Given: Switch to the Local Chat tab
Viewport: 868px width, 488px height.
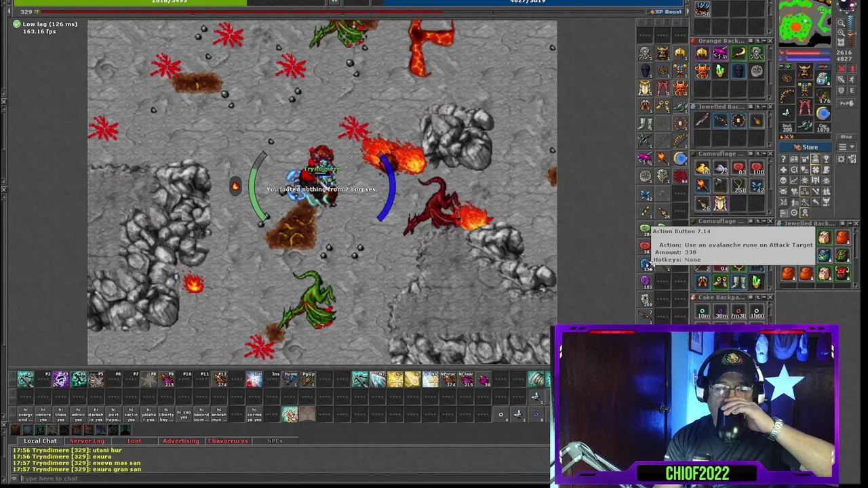Looking at the screenshot, I should [40, 441].
